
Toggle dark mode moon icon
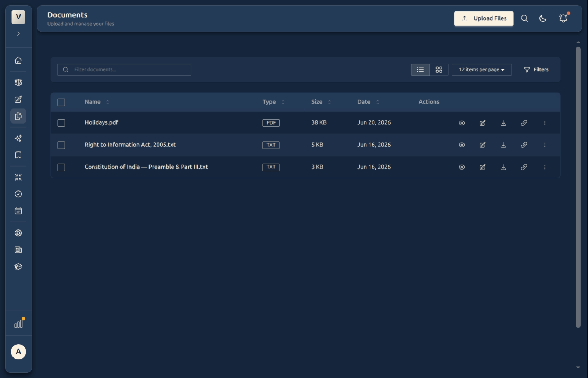[x=543, y=18]
